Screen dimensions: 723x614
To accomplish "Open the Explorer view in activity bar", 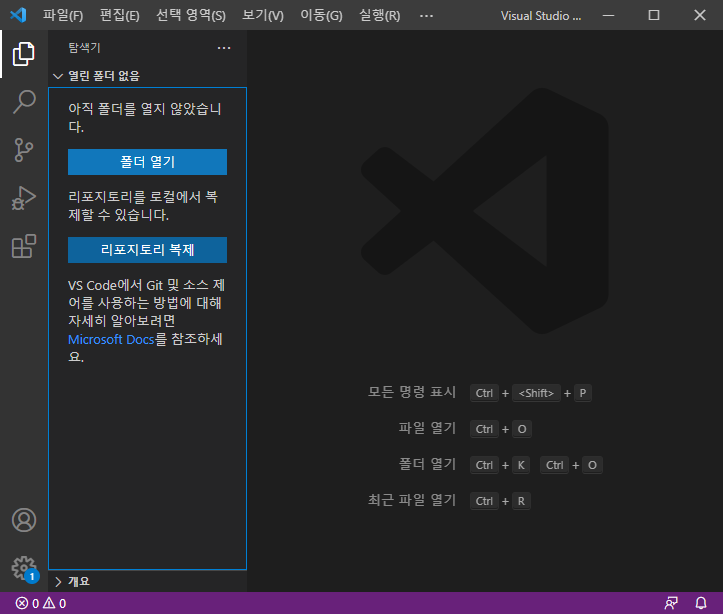I will (24, 54).
